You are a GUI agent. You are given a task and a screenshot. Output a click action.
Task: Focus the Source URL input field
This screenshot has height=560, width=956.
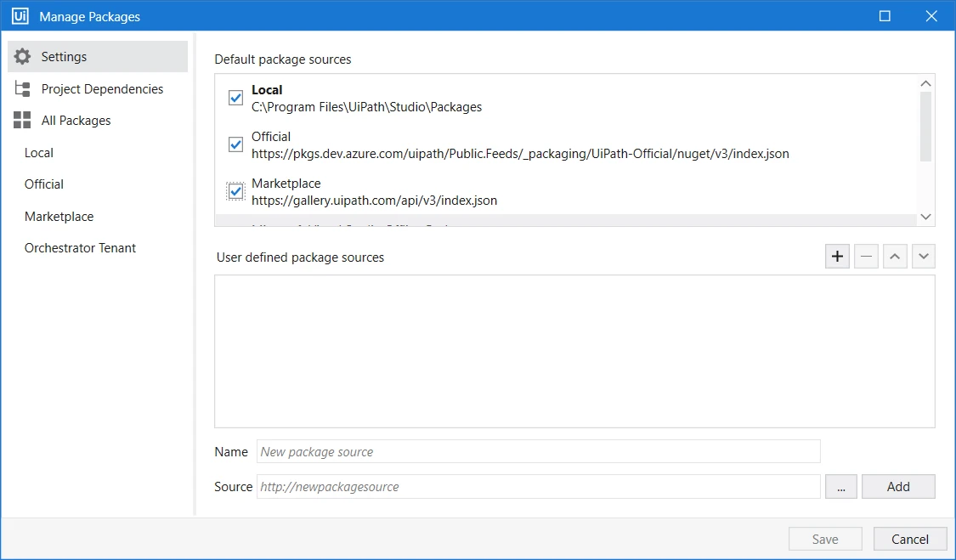tap(539, 486)
